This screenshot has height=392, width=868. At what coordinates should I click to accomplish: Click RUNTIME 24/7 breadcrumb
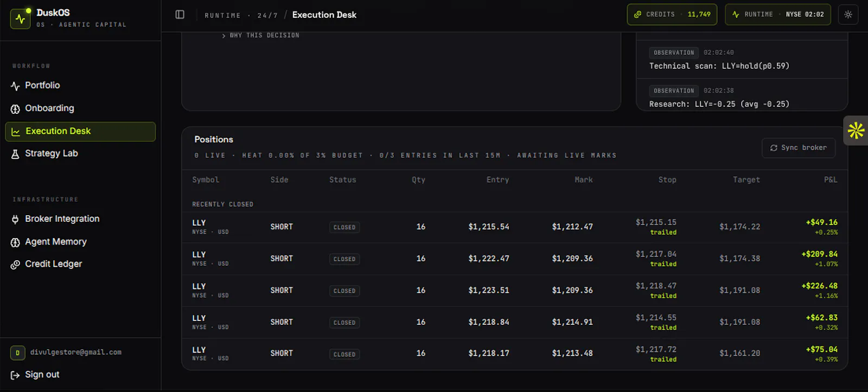pos(241,16)
